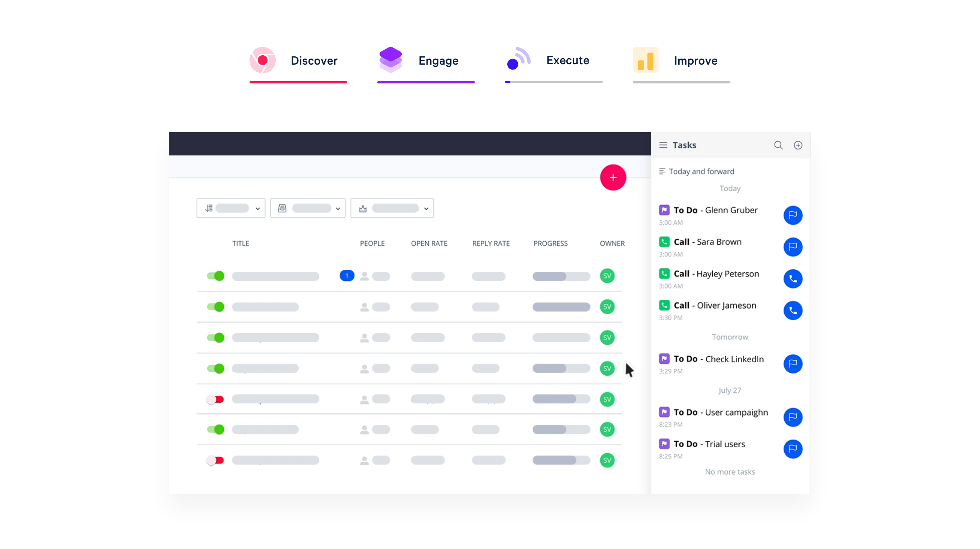Search tasks with the magnifier icon
The height and width of the screenshot is (549, 980).
pos(778,145)
